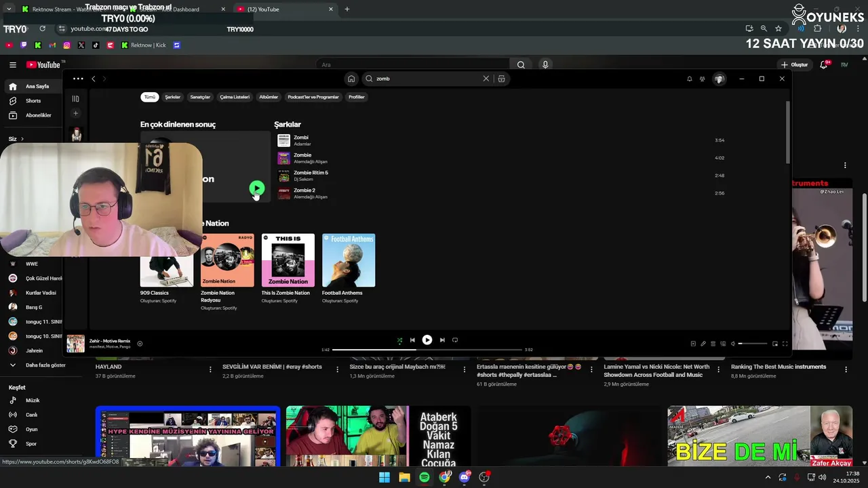
Task: Open song Zombie by Alemdağlı Alişan
Action: click(x=500, y=158)
